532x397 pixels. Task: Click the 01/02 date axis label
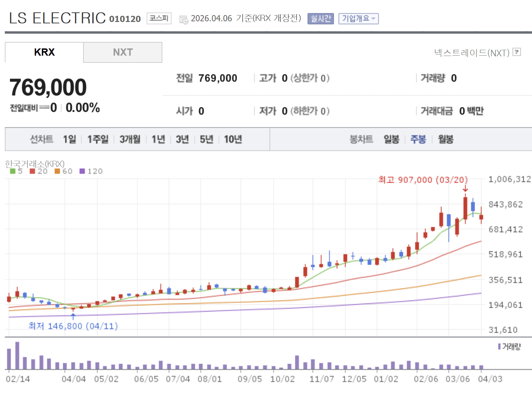[x=386, y=379]
